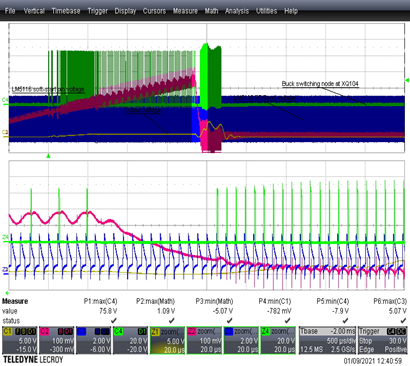Image resolution: width=410 pixels, height=366 pixels.
Task: Open the Tbase timebase descriptor box
Action: [327, 340]
